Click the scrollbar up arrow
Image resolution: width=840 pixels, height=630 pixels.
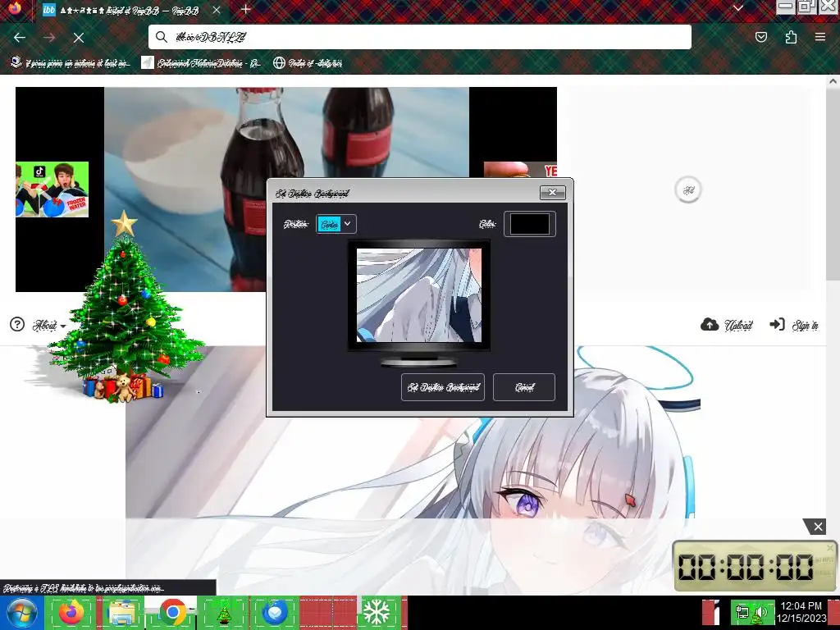(833, 81)
